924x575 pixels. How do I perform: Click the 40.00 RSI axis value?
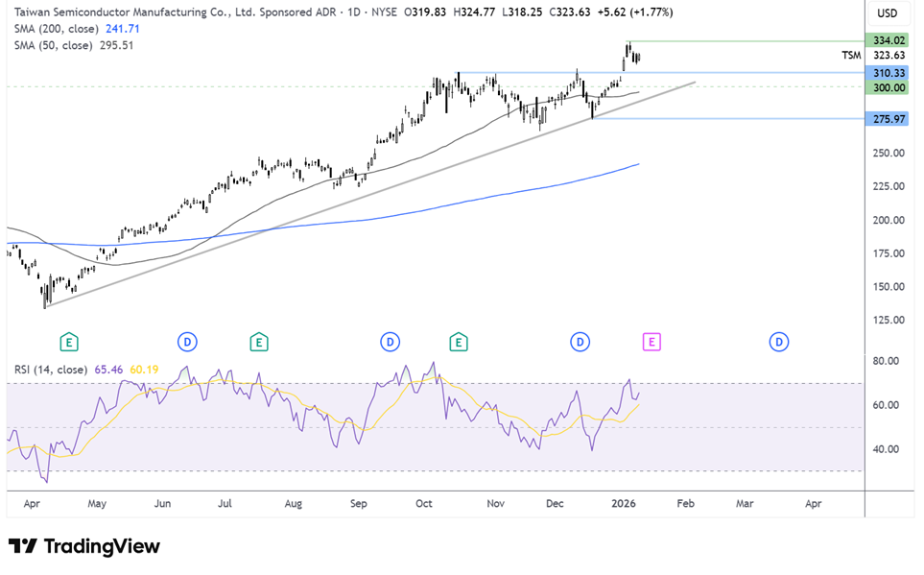886,449
